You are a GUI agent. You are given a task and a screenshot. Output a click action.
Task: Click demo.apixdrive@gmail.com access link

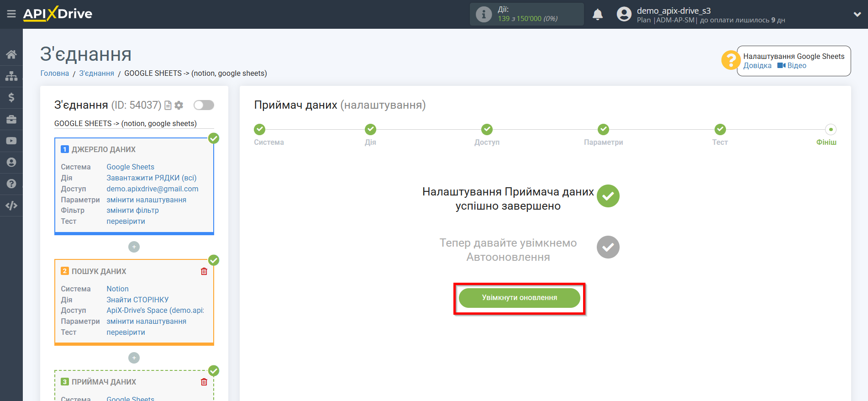(x=153, y=189)
